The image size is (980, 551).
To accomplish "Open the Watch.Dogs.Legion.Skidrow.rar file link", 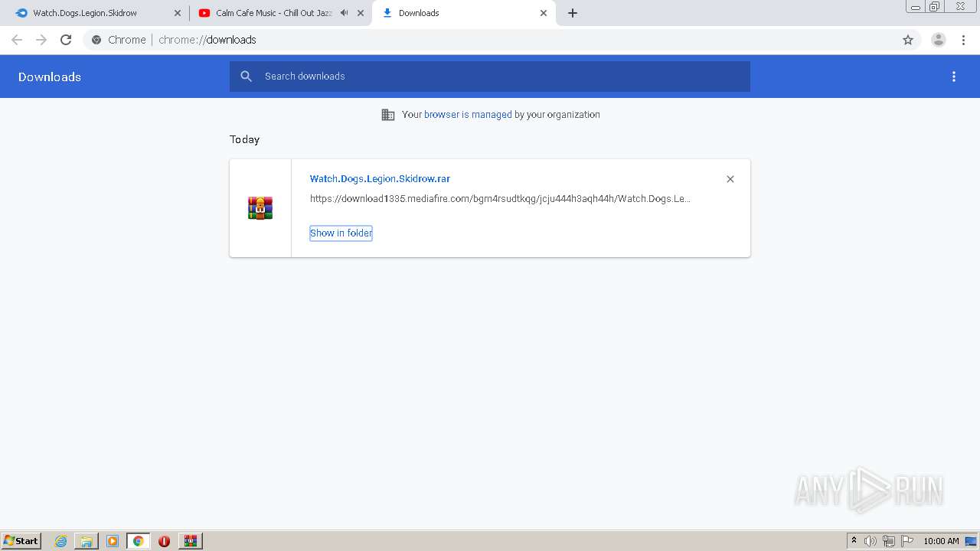I will (380, 179).
